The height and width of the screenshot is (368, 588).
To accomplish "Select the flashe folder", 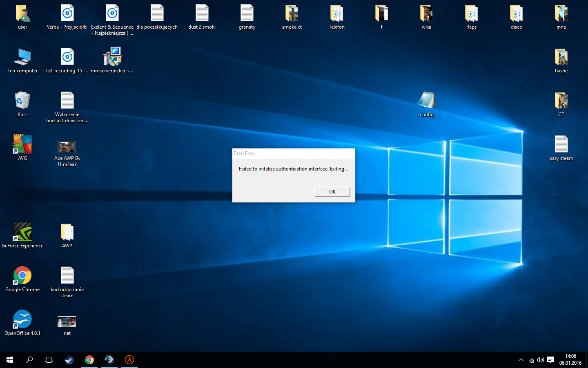I will point(561,61).
